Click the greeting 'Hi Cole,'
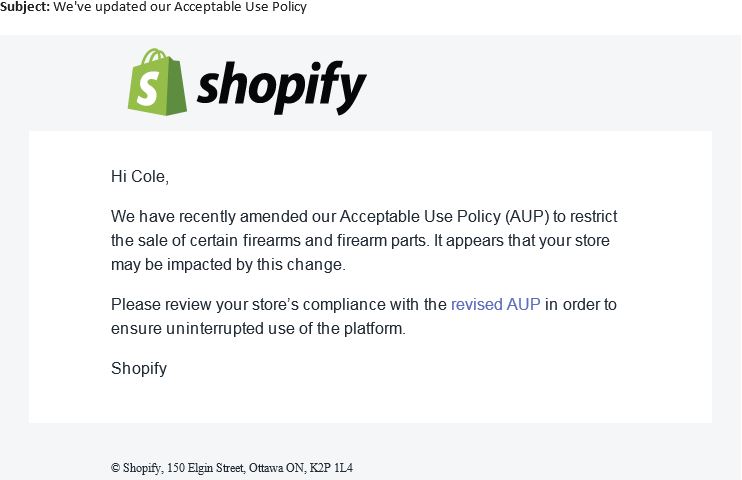The width and height of the screenshot is (742, 480). tap(139, 177)
